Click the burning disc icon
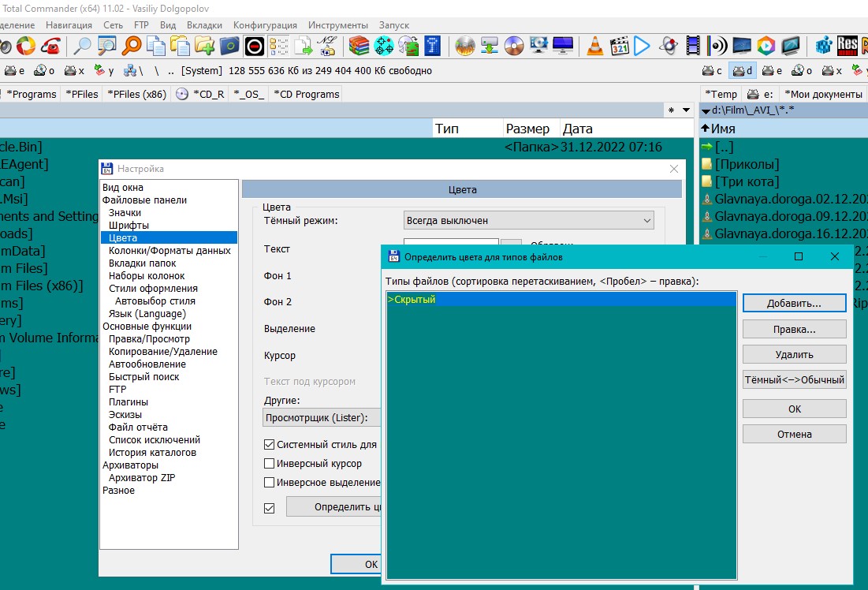 [465, 46]
